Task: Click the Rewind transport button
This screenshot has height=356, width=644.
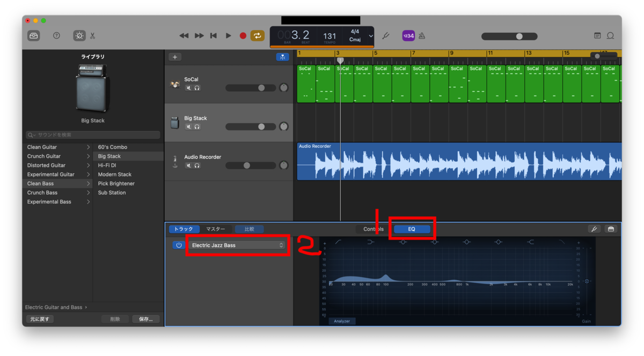Action: click(184, 35)
